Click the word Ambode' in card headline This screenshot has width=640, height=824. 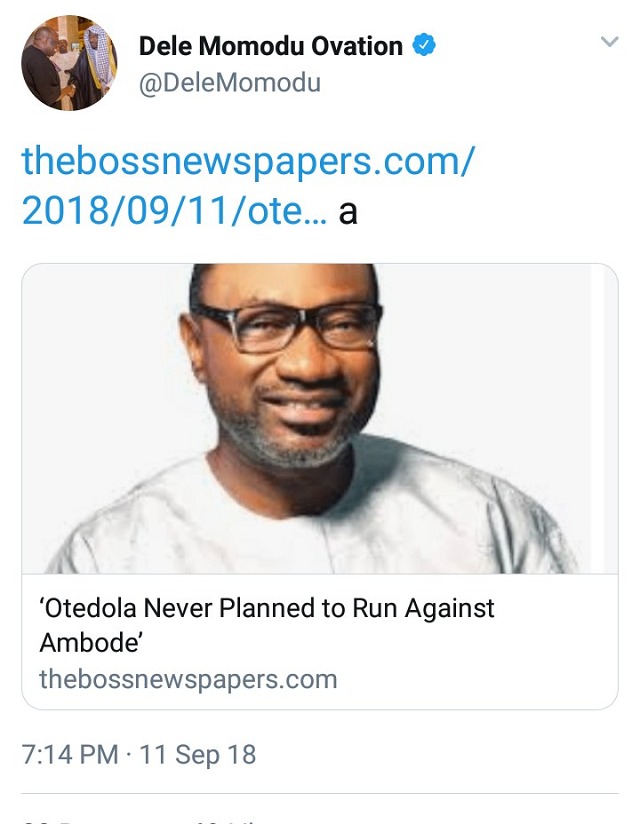pos(92,642)
